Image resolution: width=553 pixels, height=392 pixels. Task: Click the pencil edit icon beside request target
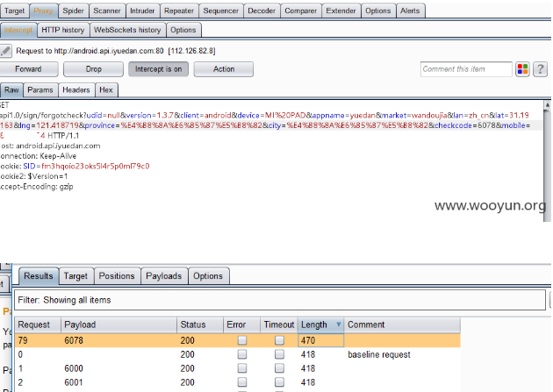click(x=5, y=51)
